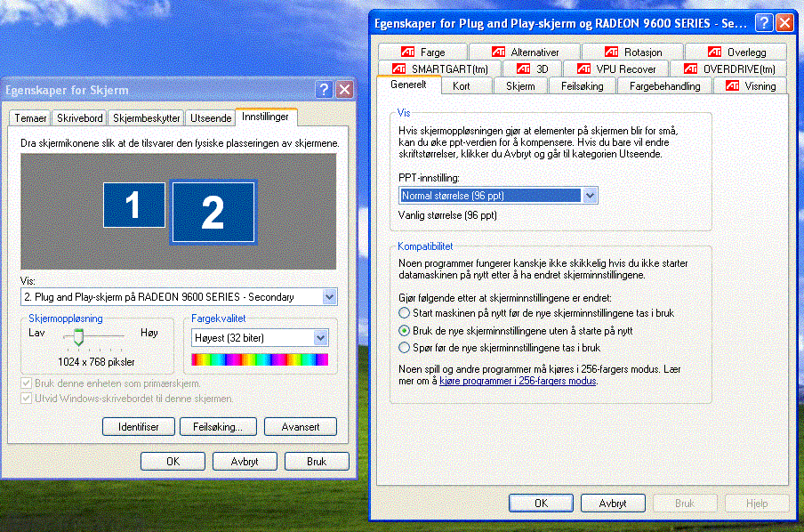Switch to the Skrivebord tab

coord(79,118)
